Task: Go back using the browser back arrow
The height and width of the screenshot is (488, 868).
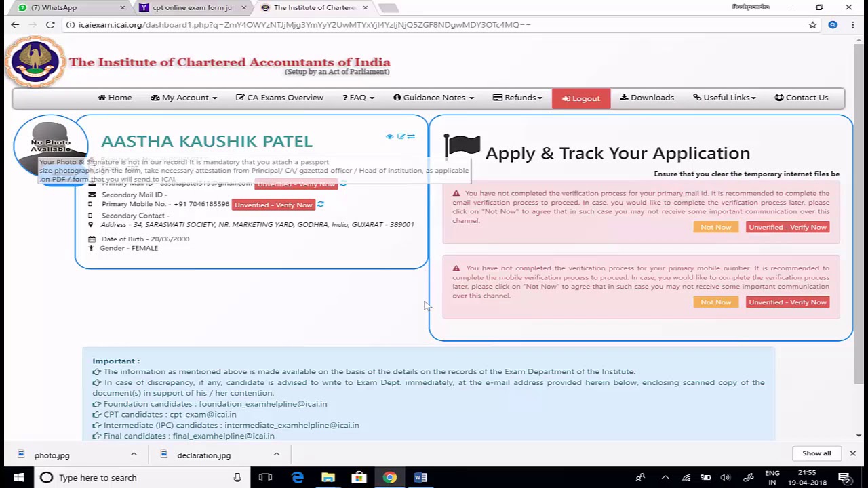Action: coord(15,25)
